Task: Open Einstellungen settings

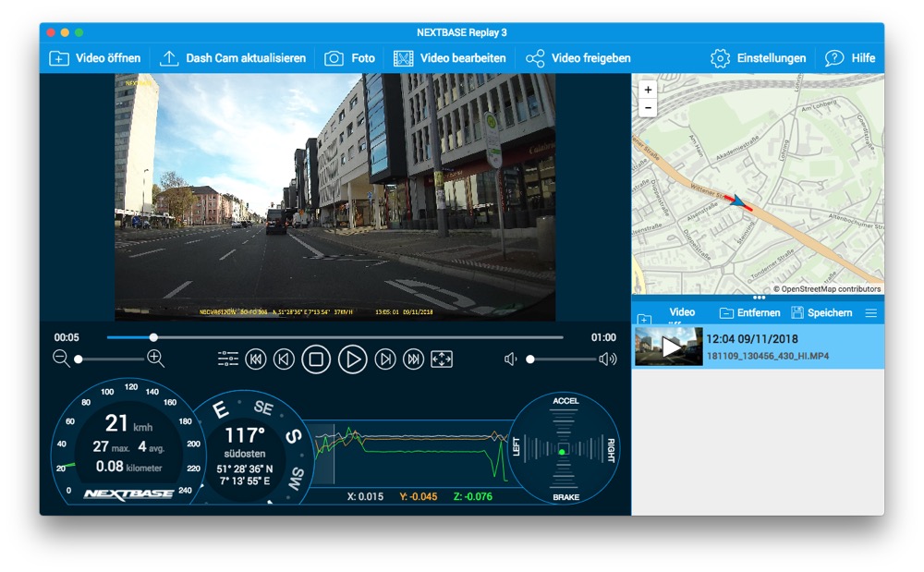Action: pos(758,58)
